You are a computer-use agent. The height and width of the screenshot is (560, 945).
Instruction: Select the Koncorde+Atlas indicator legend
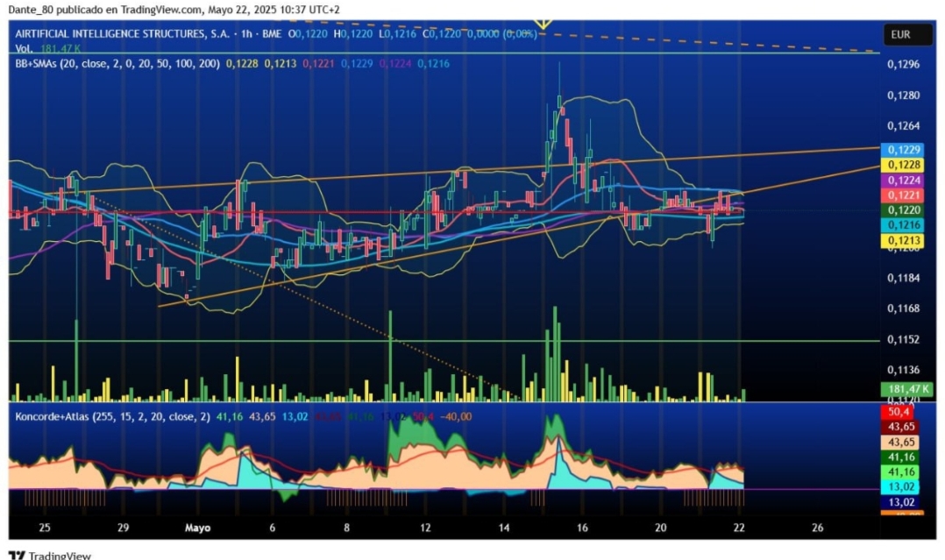click(x=113, y=416)
